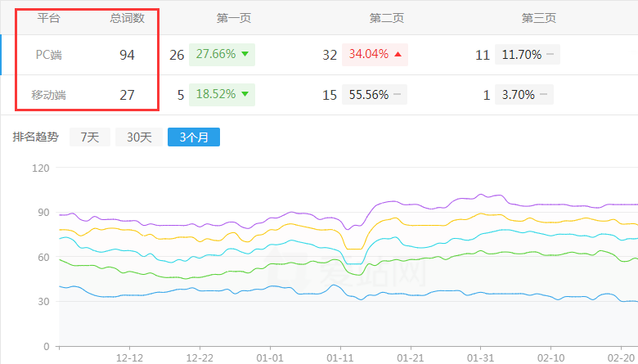Click the 01-11 date marker on axis
The width and height of the screenshot is (638, 364).
tap(339, 358)
